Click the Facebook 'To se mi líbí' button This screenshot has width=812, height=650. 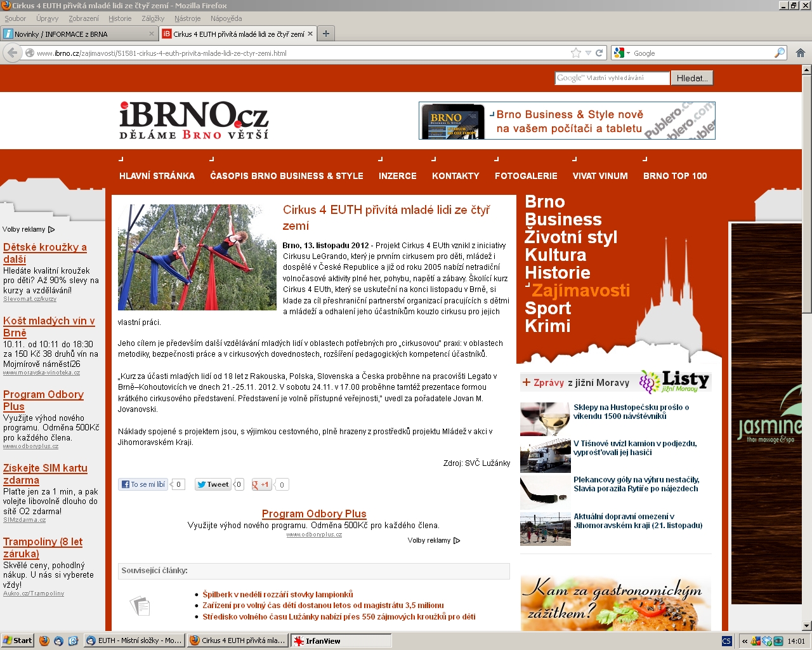coord(143,484)
